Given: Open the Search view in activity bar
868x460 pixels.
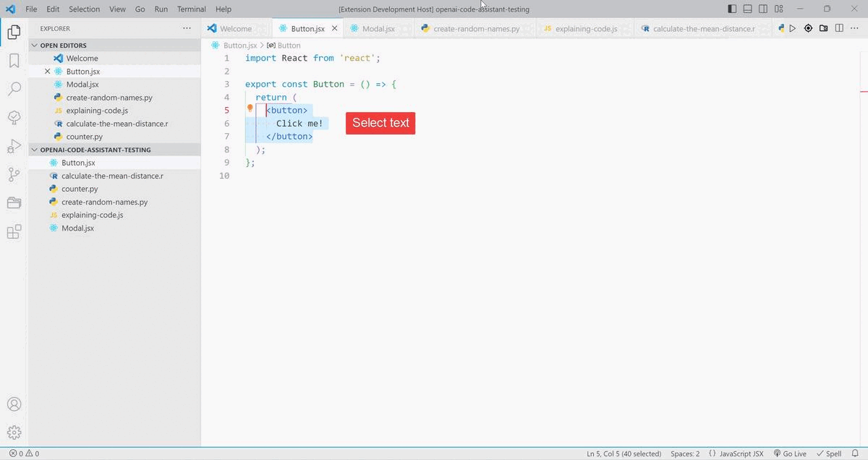Looking at the screenshot, I should pyautogui.click(x=14, y=89).
